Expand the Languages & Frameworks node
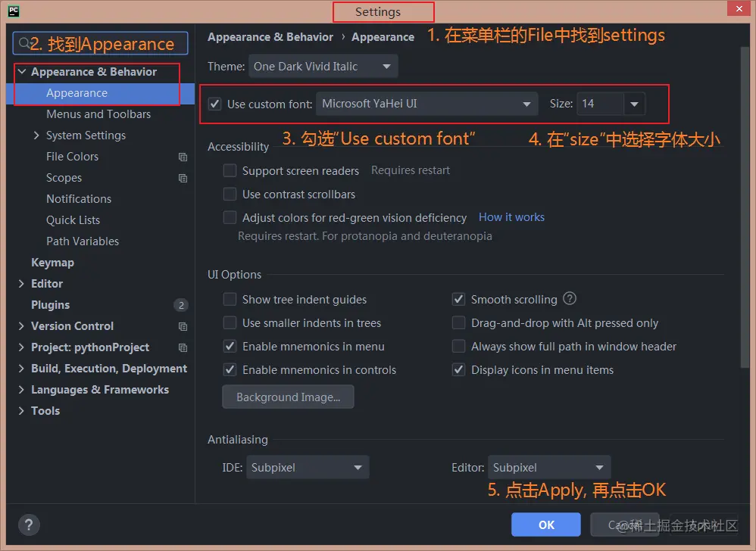Viewport: 756px width, 551px height. pyautogui.click(x=21, y=390)
